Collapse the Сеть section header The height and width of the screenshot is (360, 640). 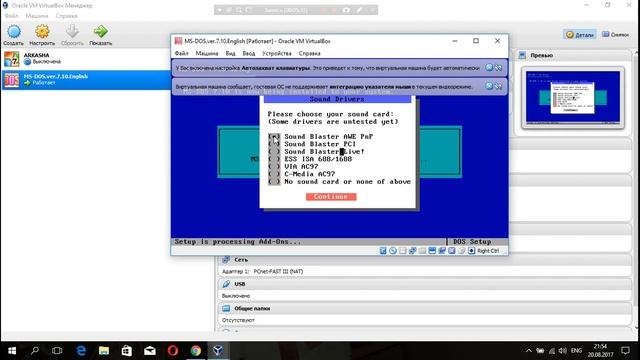pos(424,260)
